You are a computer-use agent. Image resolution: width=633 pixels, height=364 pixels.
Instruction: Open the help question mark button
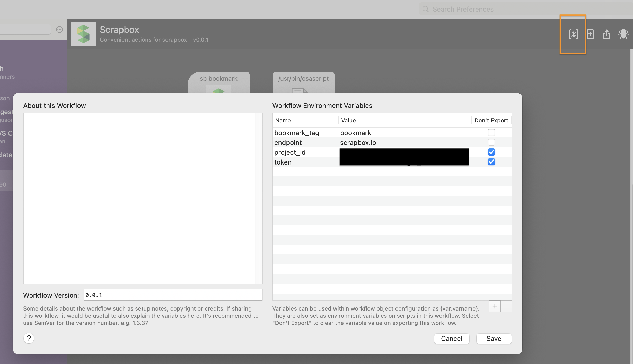coord(29,338)
